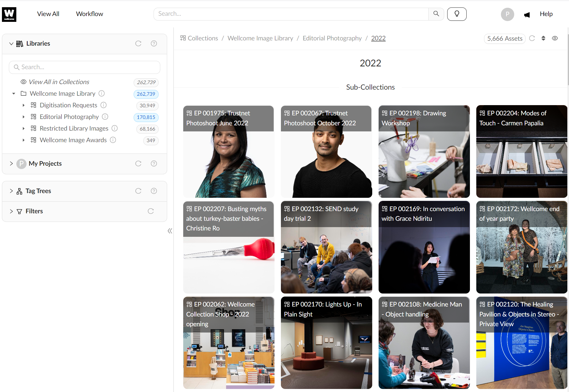569x392 pixels.
Task: Go to Editorial Photography breadcrumb
Action: pyautogui.click(x=332, y=38)
